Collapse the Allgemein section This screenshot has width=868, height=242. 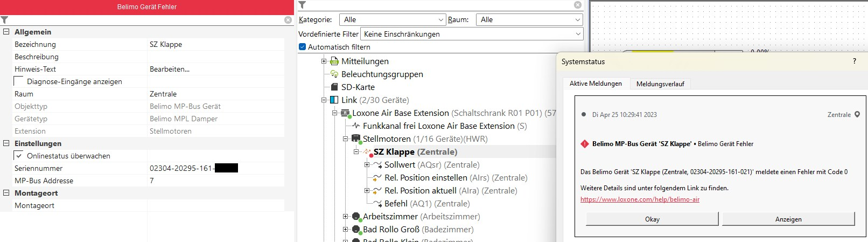(6, 32)
